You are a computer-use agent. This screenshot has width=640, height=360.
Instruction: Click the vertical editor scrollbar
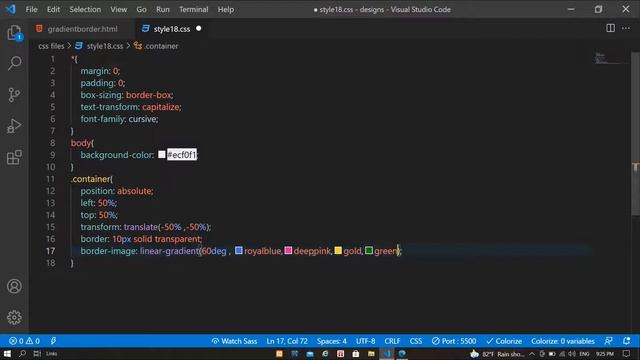coord(635,135)
